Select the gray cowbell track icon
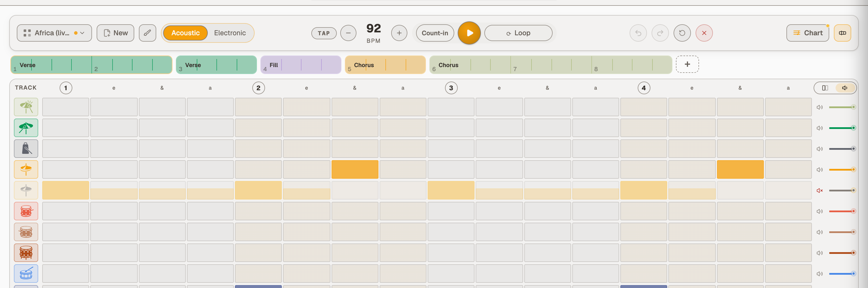Viewport: 868px width, 288px height. coord(26,149)
